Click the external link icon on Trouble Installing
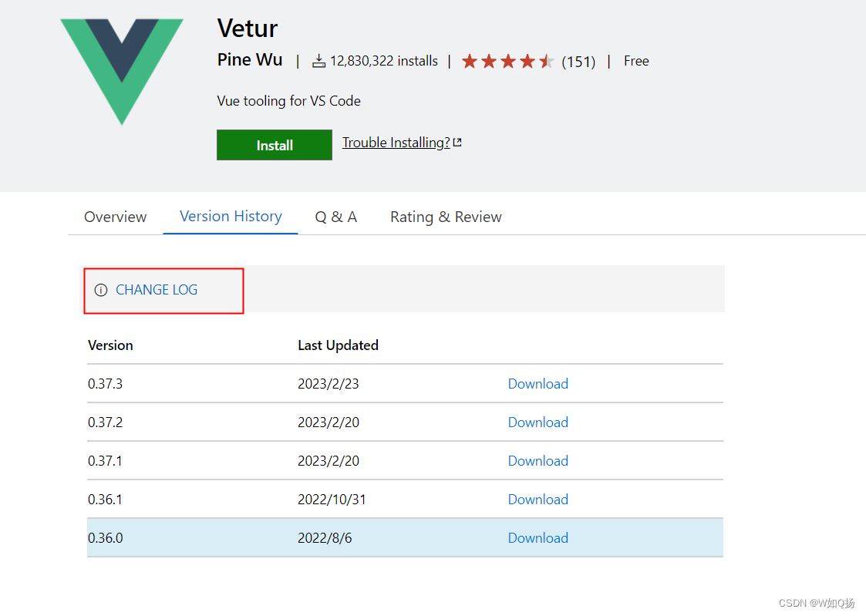866x616 pixels. [457, 141]
